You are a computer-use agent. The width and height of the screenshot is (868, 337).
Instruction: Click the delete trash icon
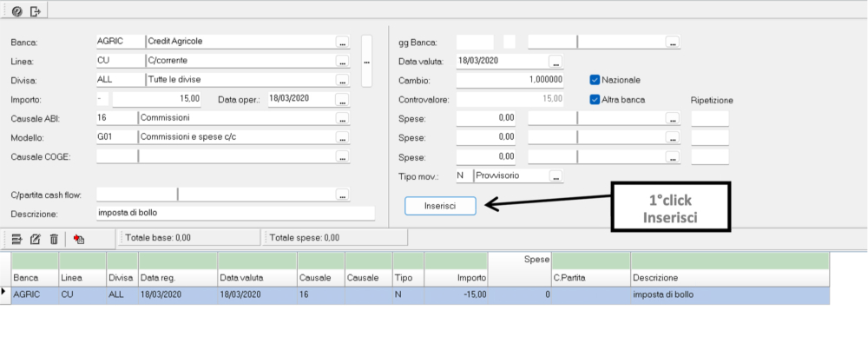(x=54, y=239)
